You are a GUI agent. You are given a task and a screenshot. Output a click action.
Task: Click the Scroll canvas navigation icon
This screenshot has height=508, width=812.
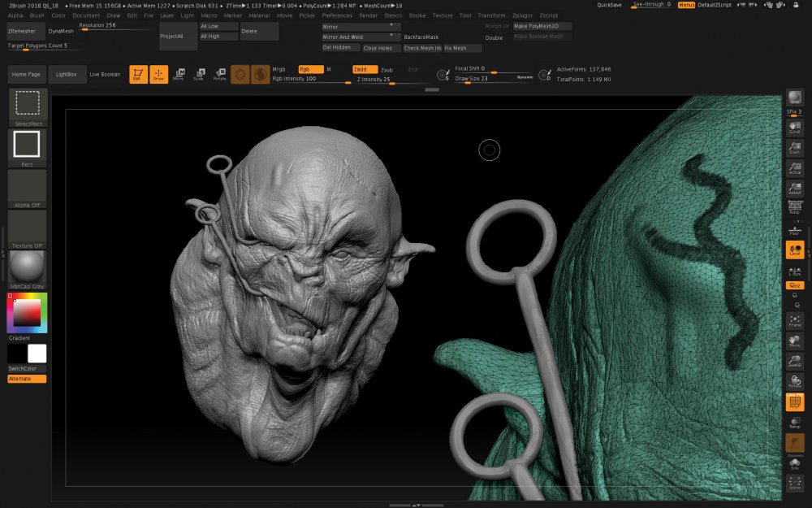point(794,128)
